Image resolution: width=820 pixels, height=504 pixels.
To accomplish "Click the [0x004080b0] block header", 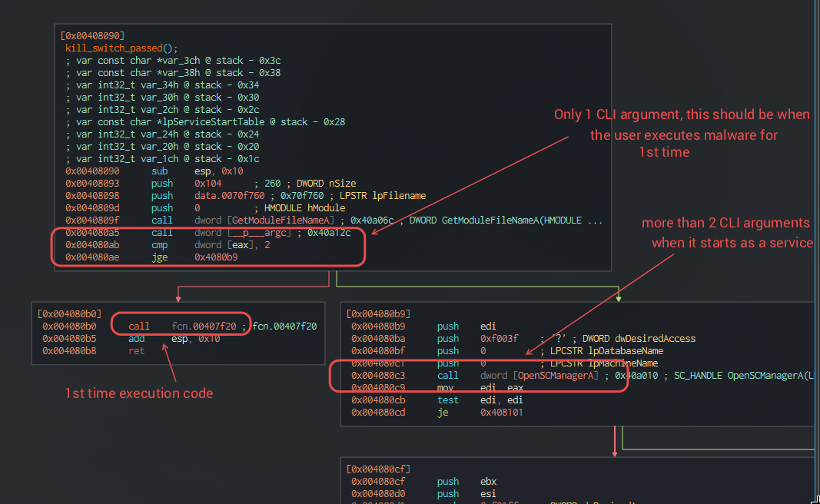I will pyautogui.click(x=70, y=313).
